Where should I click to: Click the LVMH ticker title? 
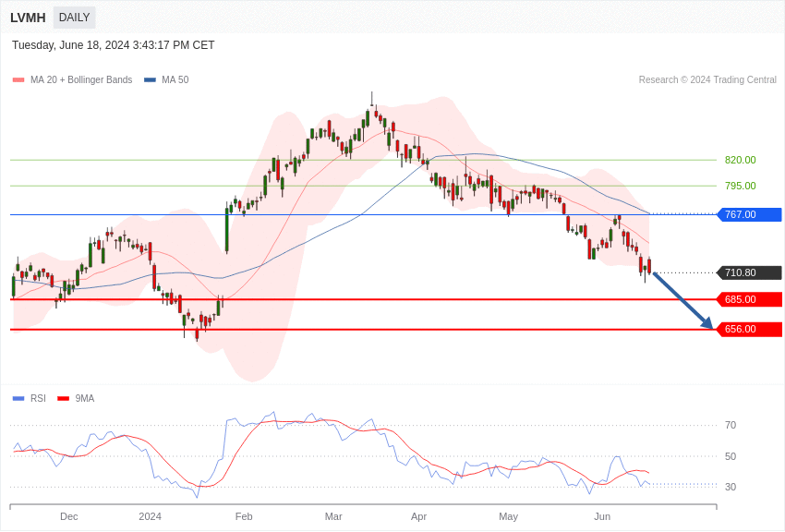click(x=28, y=18)
